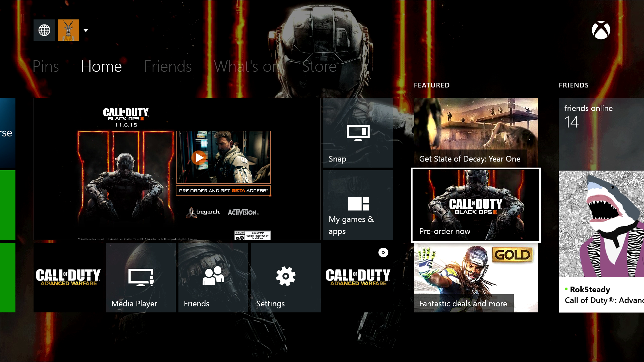Open Fantastic deals and more Gold tile
The image size is (644, 362).
(x=476, y=278)
